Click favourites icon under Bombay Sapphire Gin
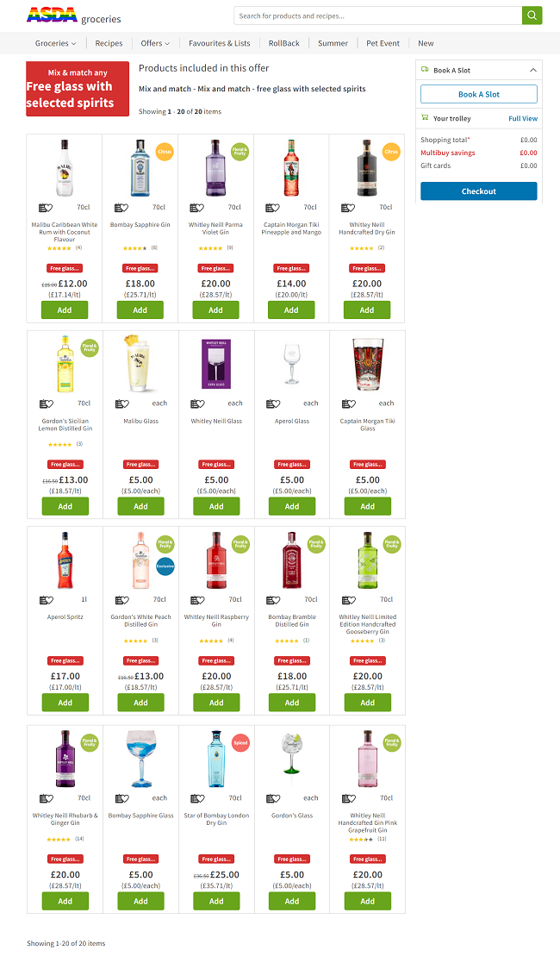Viewport: 560px width, 969px height. click(x=121, y=208)
